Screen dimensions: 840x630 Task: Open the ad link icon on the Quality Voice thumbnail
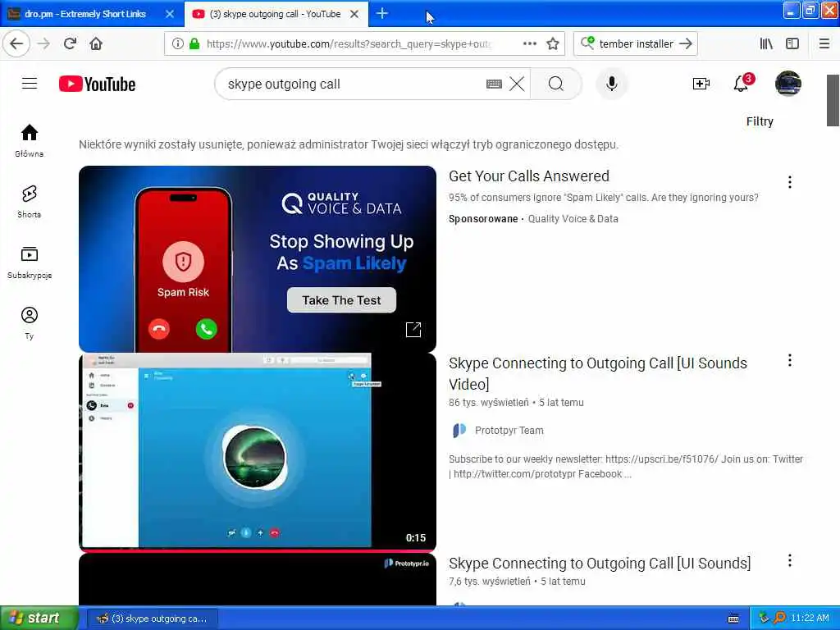413,330
